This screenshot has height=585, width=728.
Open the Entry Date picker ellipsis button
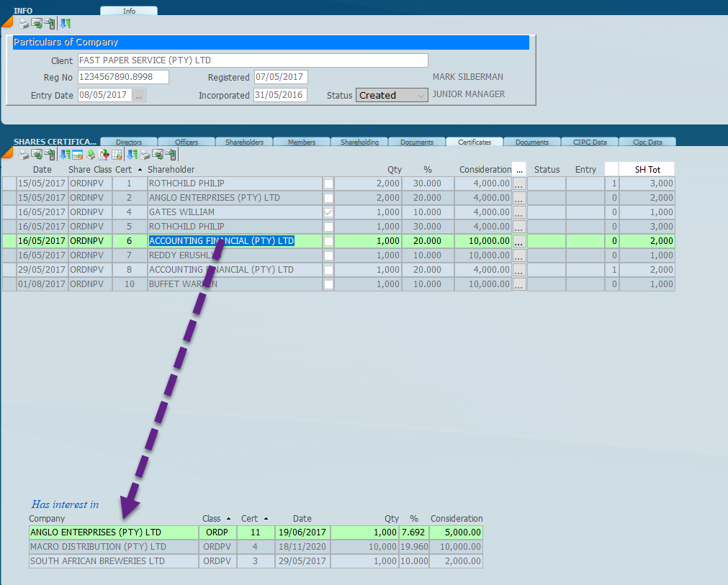tap(139, 96)
